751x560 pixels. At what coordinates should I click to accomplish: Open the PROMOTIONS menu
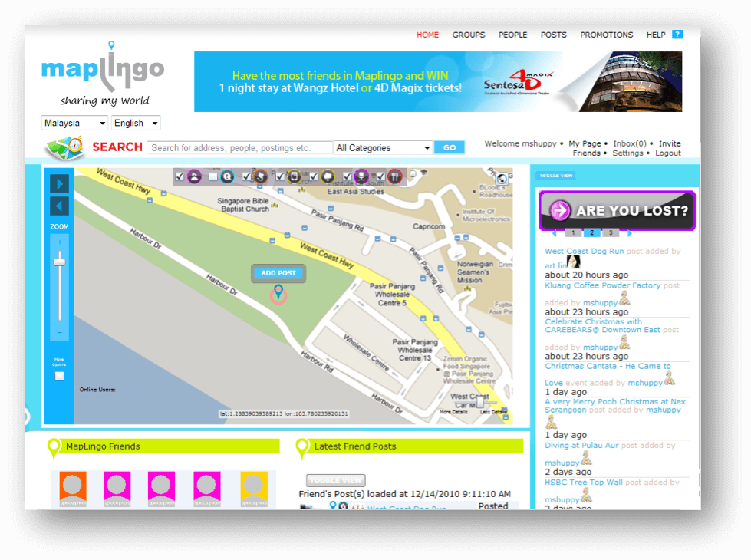coord(606,35)
